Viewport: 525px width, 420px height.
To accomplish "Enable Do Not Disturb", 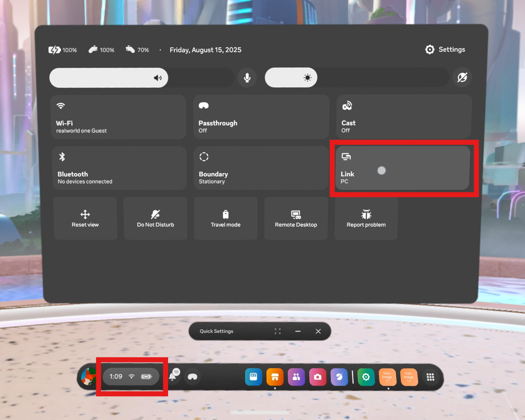I will 155,218.
